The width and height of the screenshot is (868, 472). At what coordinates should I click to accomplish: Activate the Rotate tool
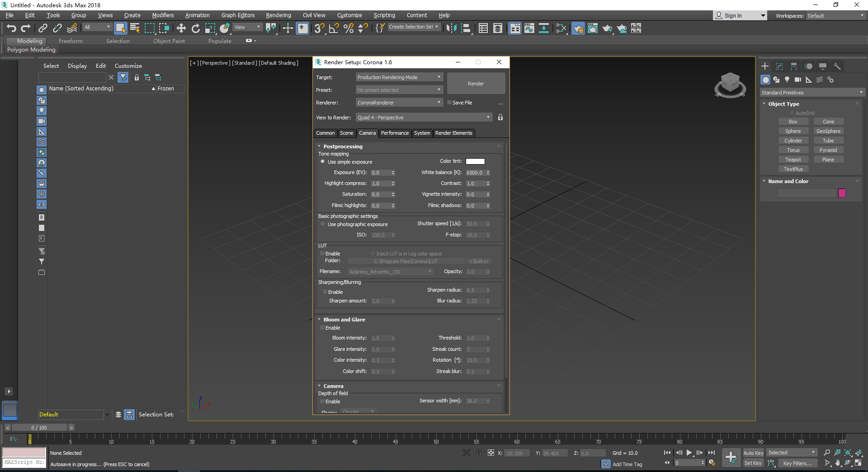pos(195,28)
